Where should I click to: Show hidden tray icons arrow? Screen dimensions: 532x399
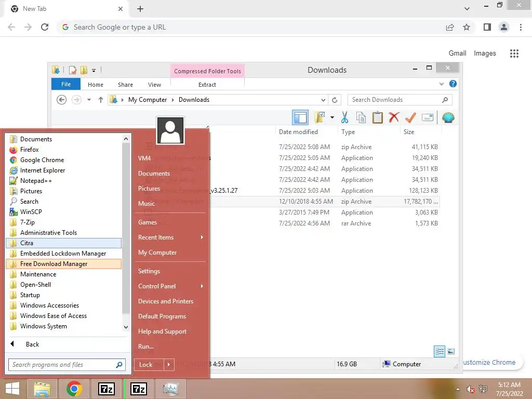[458, 389]
